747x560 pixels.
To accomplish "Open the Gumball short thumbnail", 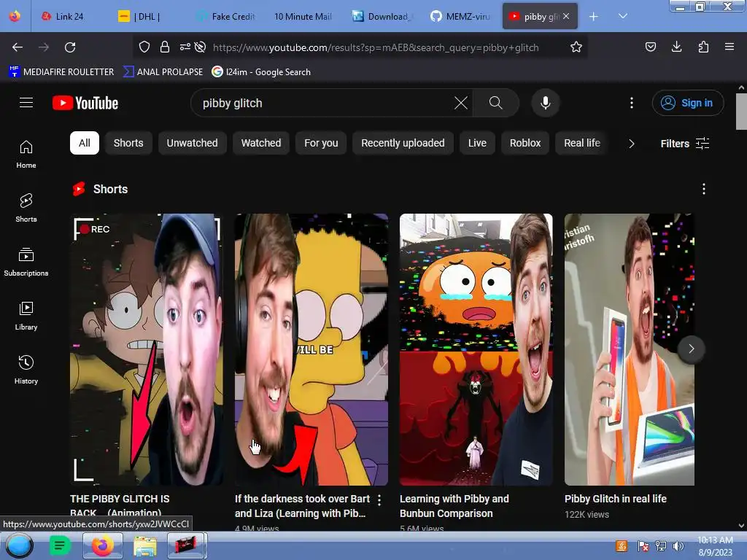I will coord(476,349).
